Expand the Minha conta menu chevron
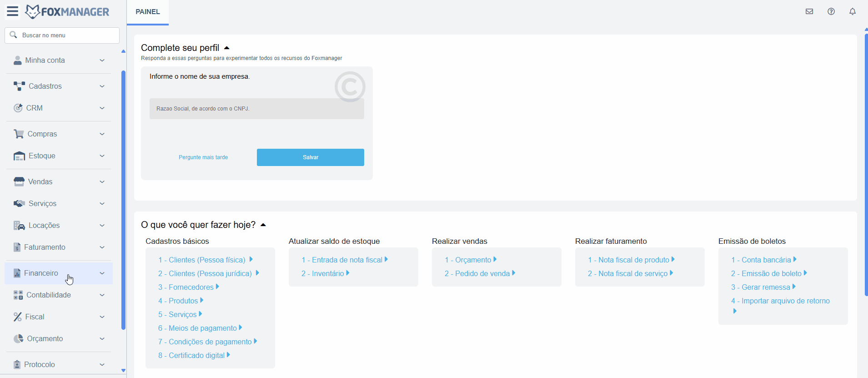 pyautogui.click(x=102, y=60)
